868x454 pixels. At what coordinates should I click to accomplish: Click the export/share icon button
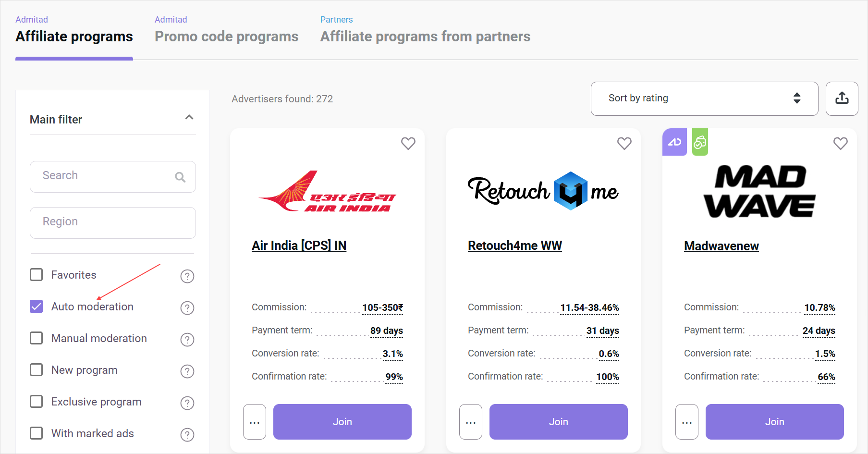pos(842,98)
